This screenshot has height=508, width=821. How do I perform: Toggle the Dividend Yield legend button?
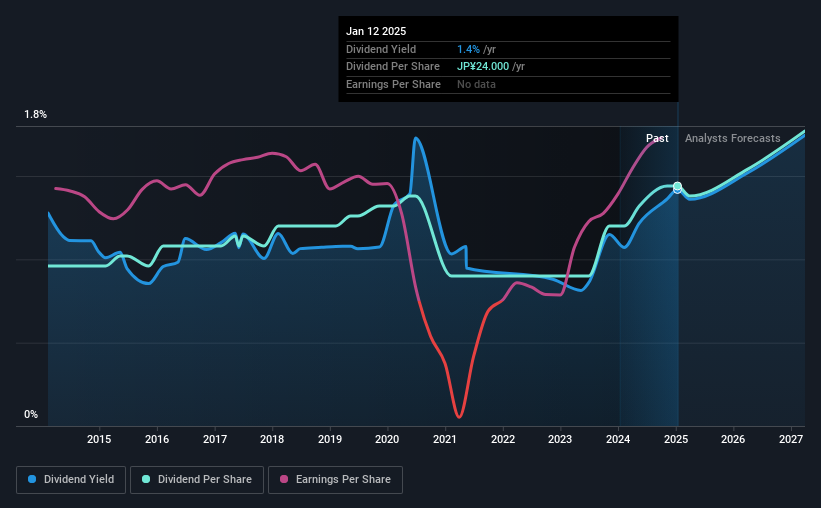coord(71,480)
